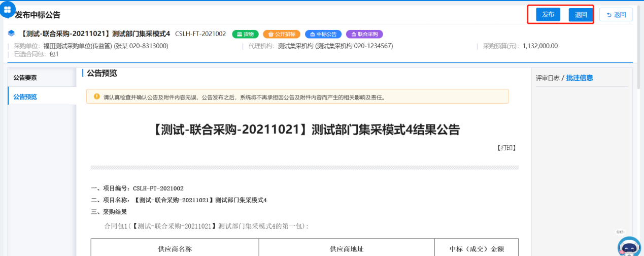
Task: Click the 【打印】 print link
Action: 506,148
